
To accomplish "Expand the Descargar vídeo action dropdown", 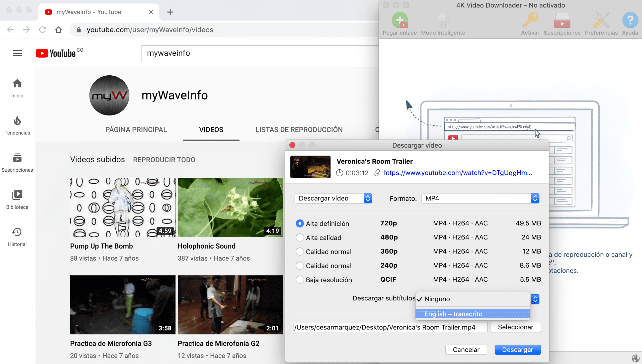I will [x=368, y=198].
